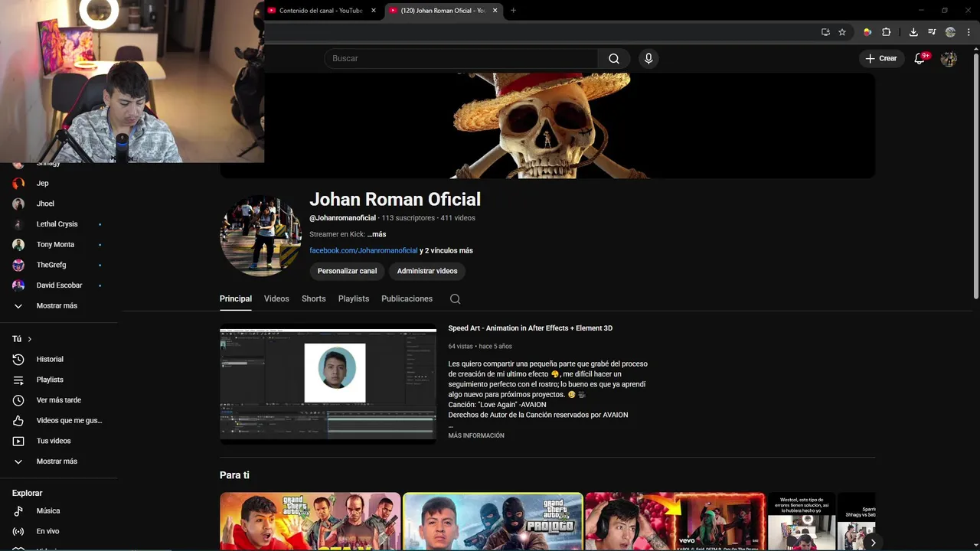Close the Contenido del canal browser tab
The image size is (980, 551).
tap(374, 11)
